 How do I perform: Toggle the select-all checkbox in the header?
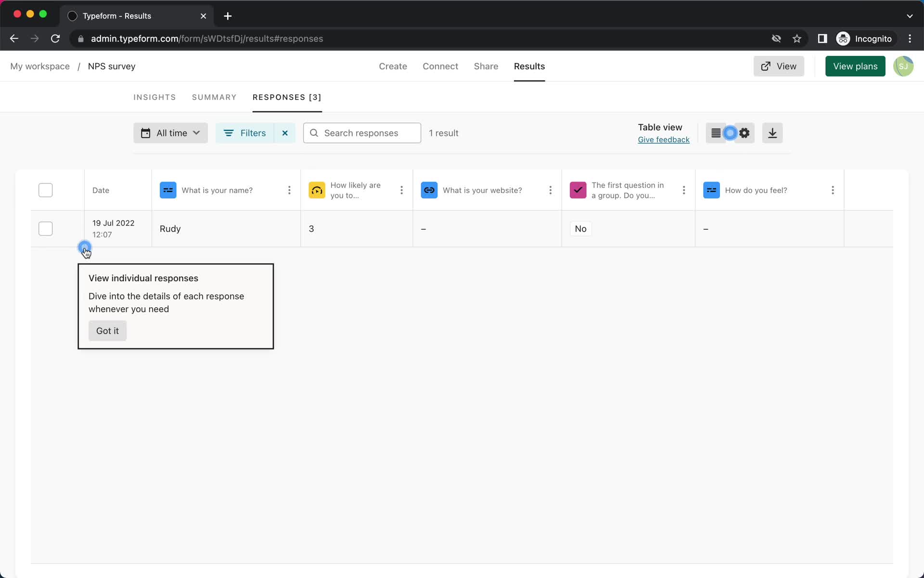[45, 190]
